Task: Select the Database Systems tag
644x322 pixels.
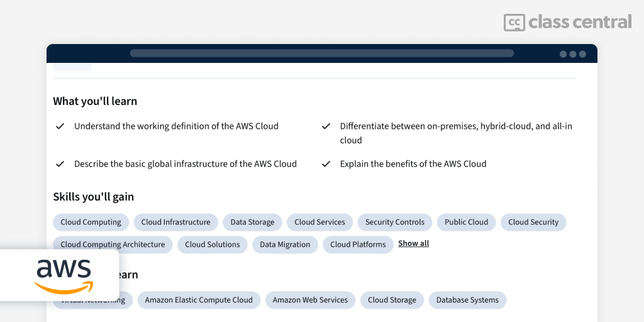Action: coord(467,300)
